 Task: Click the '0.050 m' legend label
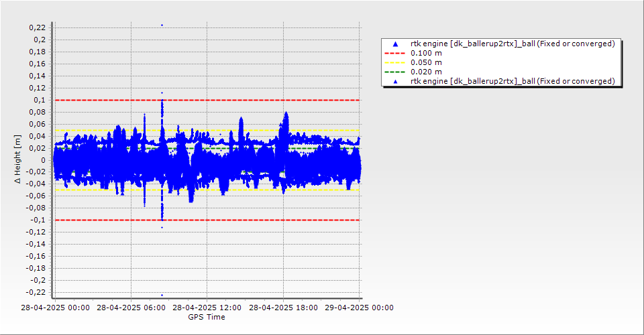[427, 63]
